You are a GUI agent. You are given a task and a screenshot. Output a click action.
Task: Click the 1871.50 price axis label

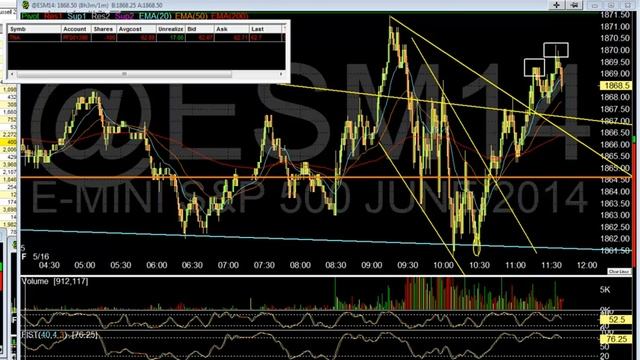coord(615,15)
